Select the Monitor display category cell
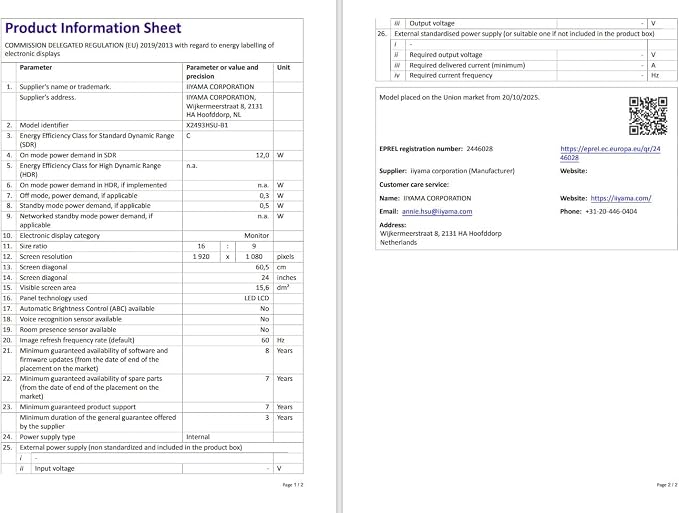The height and width of the screenshot is (513, 679). pos(228,236)
